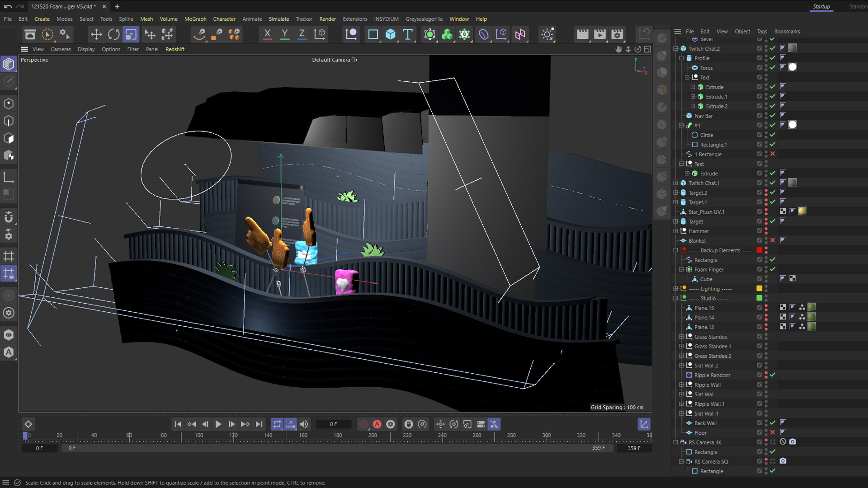Open the MoGraph menu
The image size is (868, 488).
tap(195, 19)
